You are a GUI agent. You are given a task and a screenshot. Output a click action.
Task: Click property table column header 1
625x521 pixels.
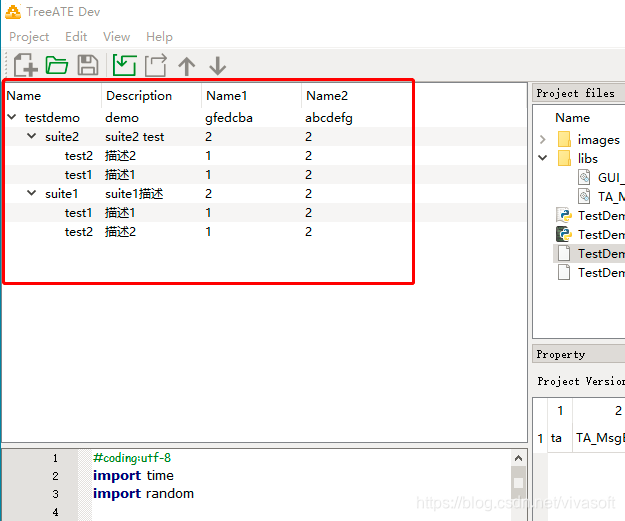(560, 410)
